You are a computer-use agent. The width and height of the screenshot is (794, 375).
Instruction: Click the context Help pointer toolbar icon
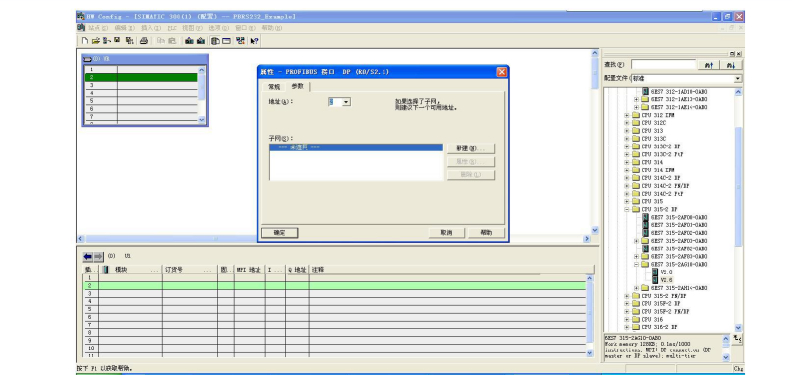click(x=255, y=40)
